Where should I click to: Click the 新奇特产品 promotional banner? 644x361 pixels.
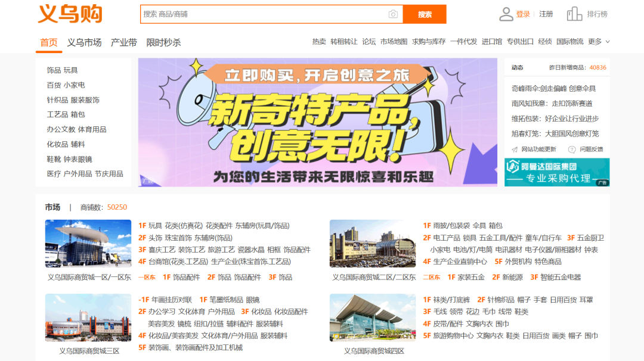tap(317, 122)
